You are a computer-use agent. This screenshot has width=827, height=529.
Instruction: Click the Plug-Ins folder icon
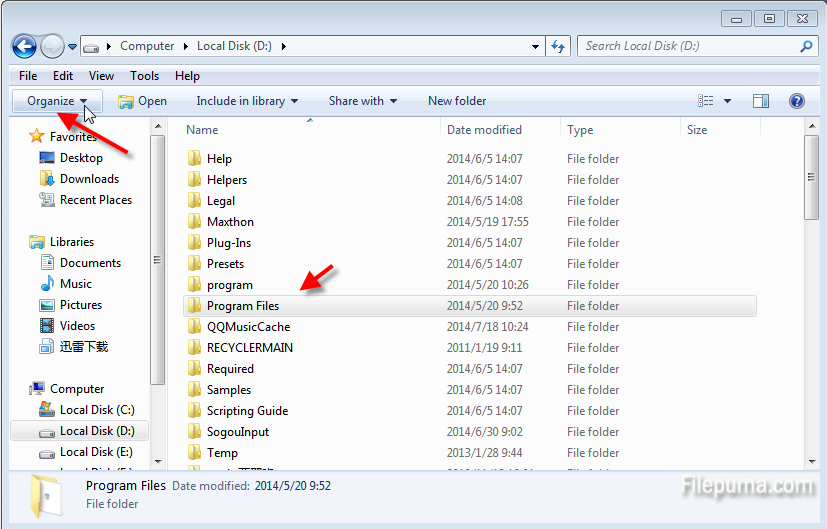coord(195,243)
